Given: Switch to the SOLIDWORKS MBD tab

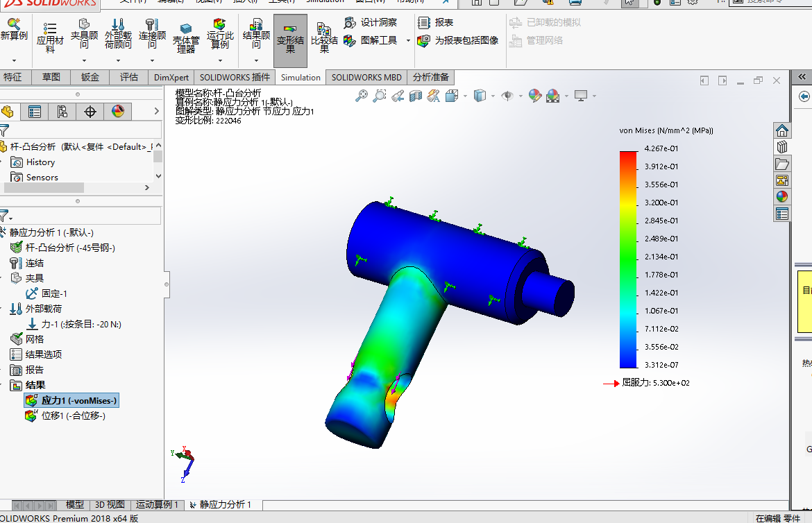Looking at the screenshot, I should pyautogui.click(x=366, y=77).
